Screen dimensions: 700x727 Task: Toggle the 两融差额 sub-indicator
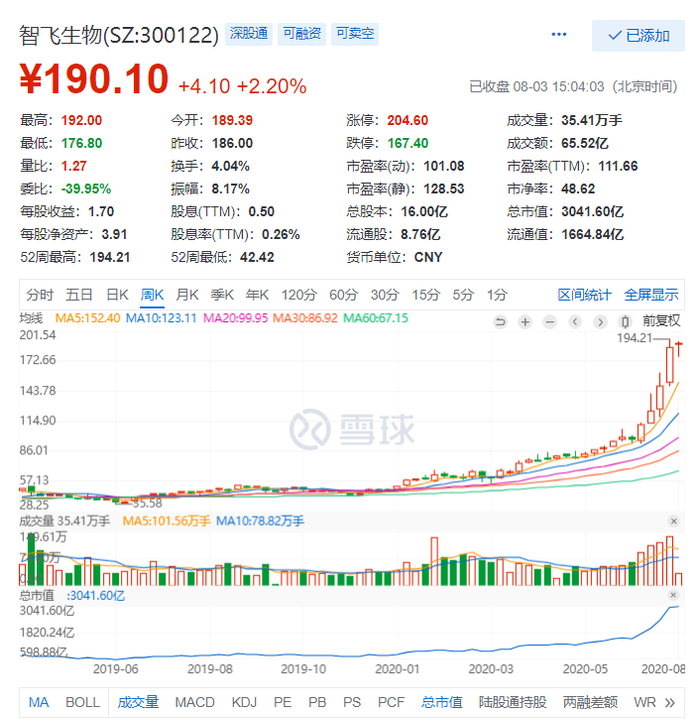(x=590, y=702)
